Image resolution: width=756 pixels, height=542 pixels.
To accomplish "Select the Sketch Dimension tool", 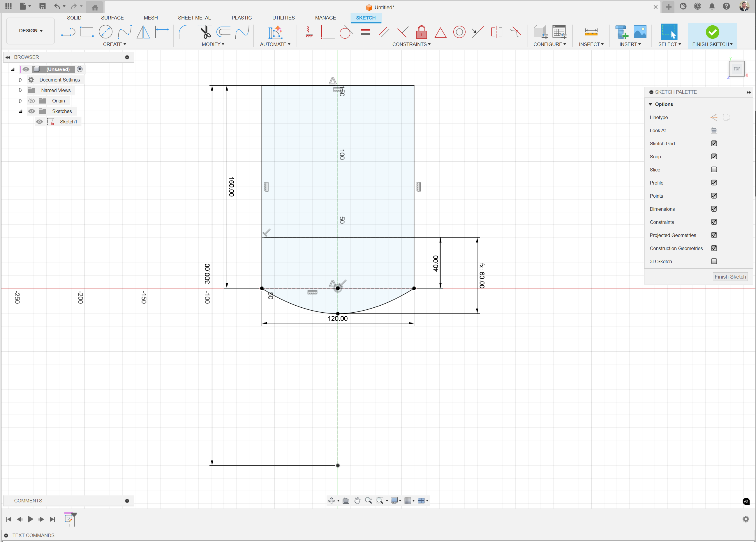I will (x=162, y=32).
